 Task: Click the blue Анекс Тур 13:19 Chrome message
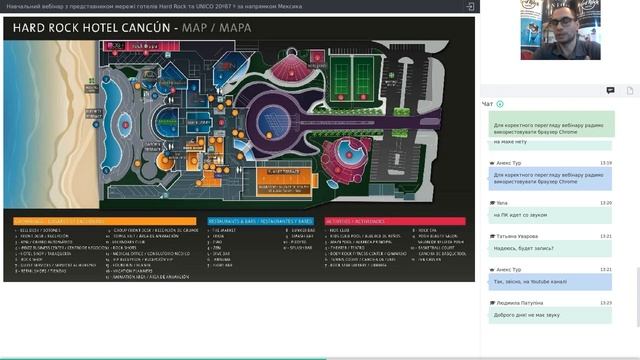(550, 178)
